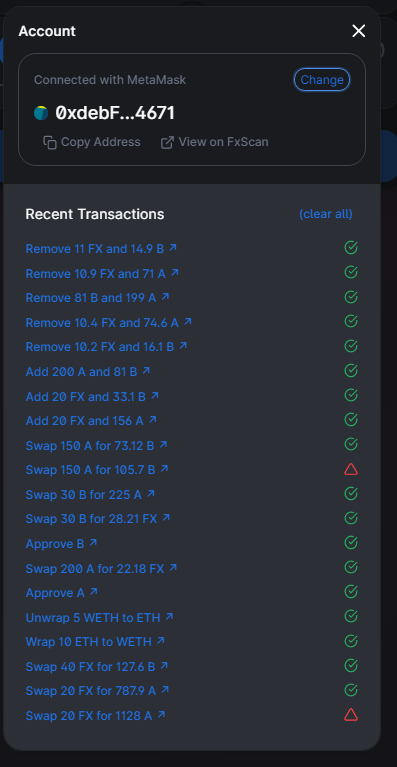This screenshot has height=767, width=397.
Task: Clear all recent transactions
Action: point(326,214)
